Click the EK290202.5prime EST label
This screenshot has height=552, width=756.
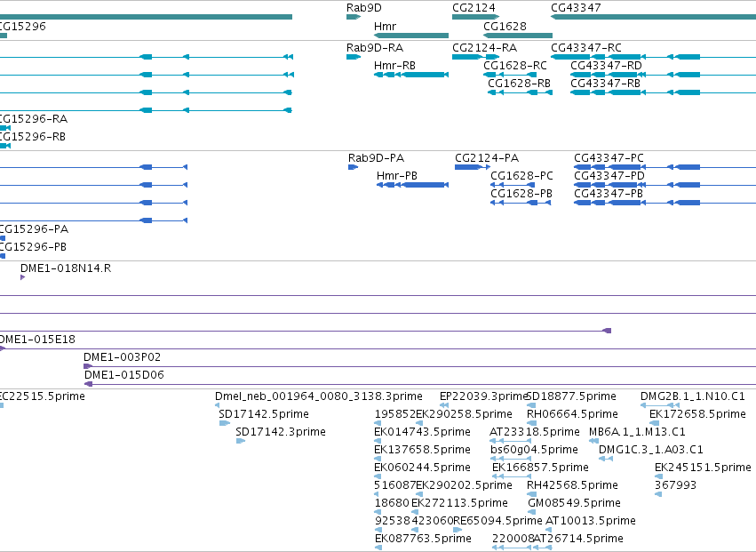coord(464,485)
